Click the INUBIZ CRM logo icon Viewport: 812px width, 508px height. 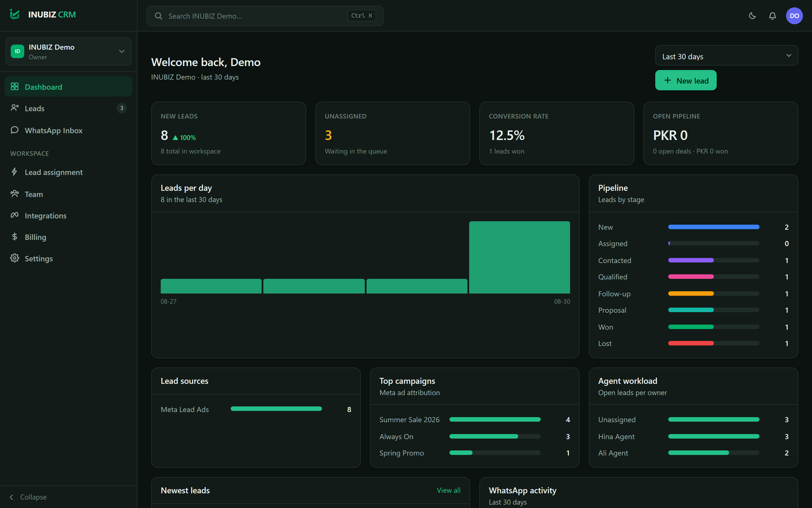tap(15, 14)
